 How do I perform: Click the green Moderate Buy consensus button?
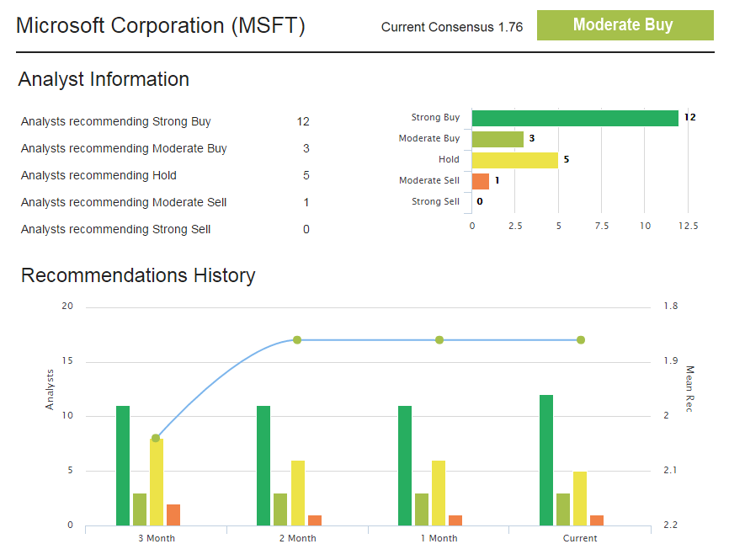[x=625, y=25]
